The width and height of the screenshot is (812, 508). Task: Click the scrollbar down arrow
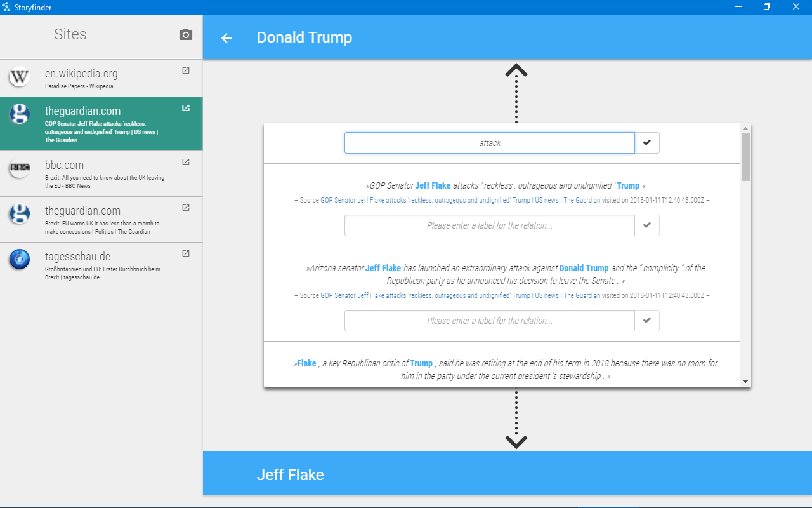click(745, 382)
